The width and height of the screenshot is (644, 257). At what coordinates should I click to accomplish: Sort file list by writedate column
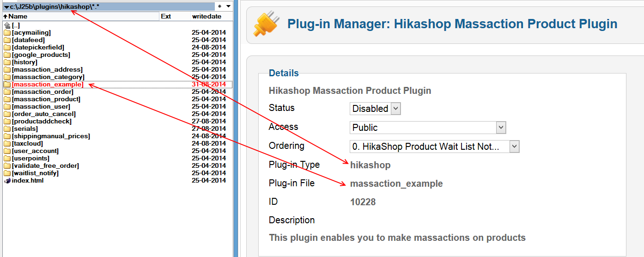pyautogui.click(x=211, y=16)
